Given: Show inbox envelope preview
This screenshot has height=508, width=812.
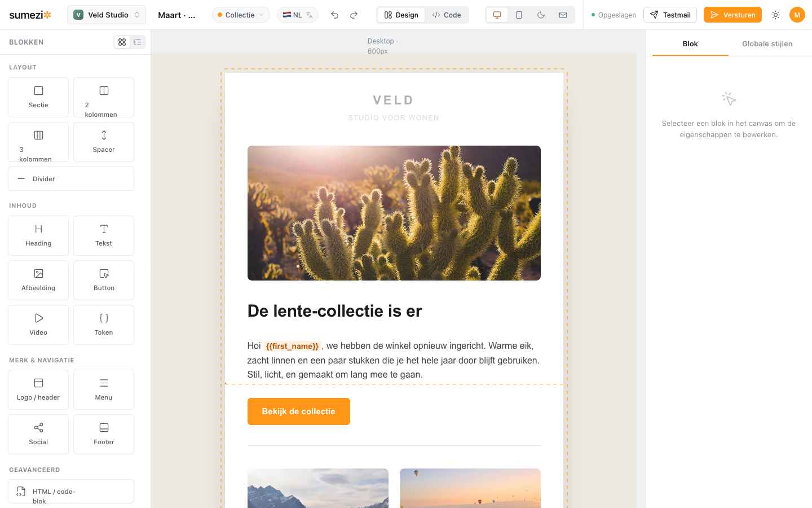Looking at the screenshot, I should click(x=563, y=15).
